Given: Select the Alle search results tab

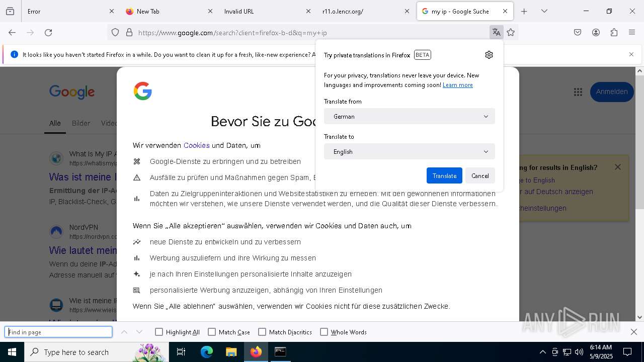Looking at the screenshot, I should pyautogui.click(x=55, y=123).
